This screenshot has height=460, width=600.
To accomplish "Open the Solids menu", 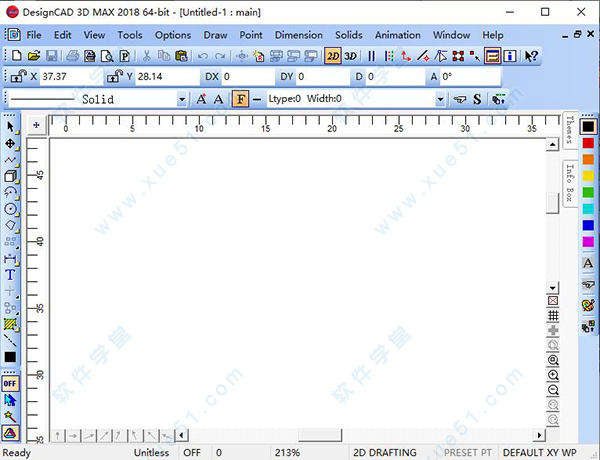I will click(x=349, y=35).
